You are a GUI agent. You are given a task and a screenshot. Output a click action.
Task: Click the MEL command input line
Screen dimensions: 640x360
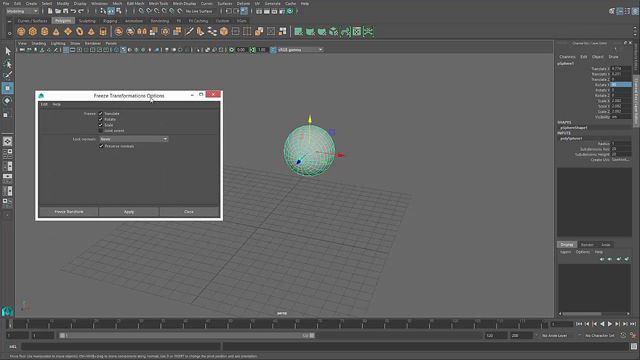121,347
